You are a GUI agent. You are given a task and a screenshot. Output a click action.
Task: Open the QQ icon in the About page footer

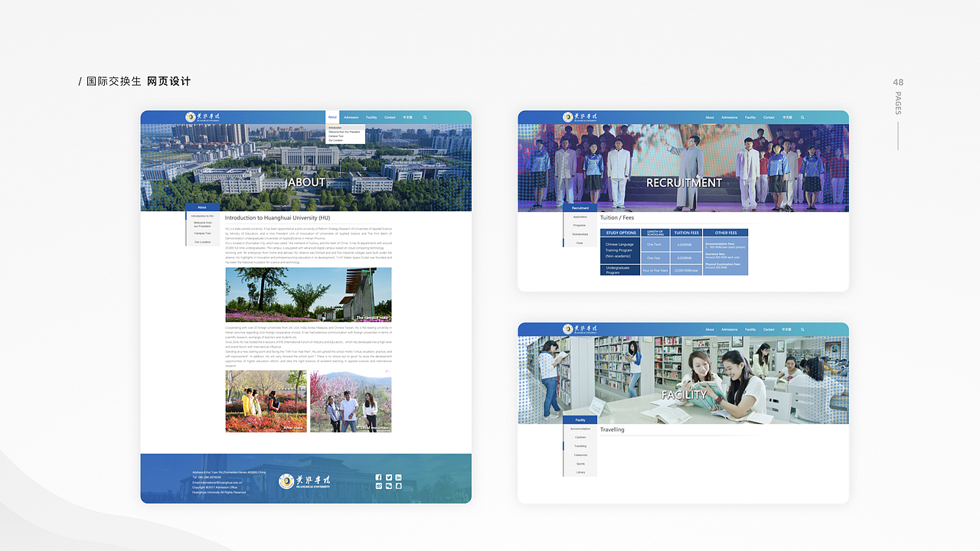[398, 486]
